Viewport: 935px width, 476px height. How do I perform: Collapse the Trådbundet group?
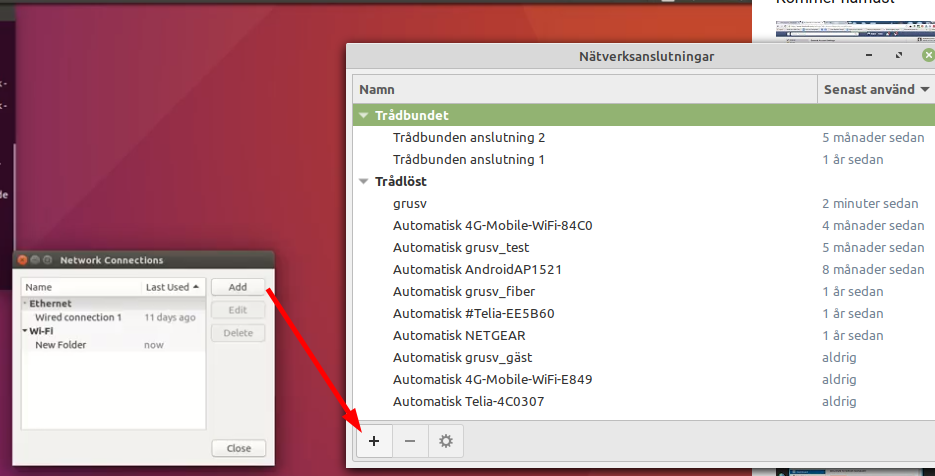(x=365, y=116)
